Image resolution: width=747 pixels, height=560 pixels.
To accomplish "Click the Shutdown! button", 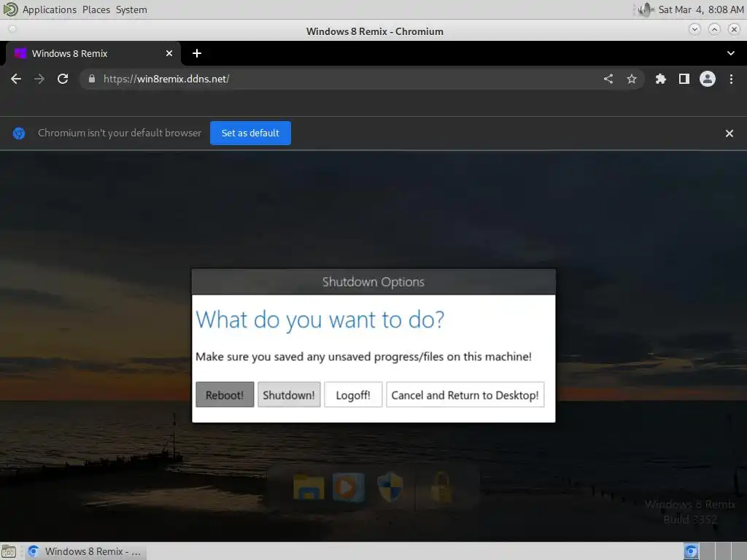I will pos(289,394).
